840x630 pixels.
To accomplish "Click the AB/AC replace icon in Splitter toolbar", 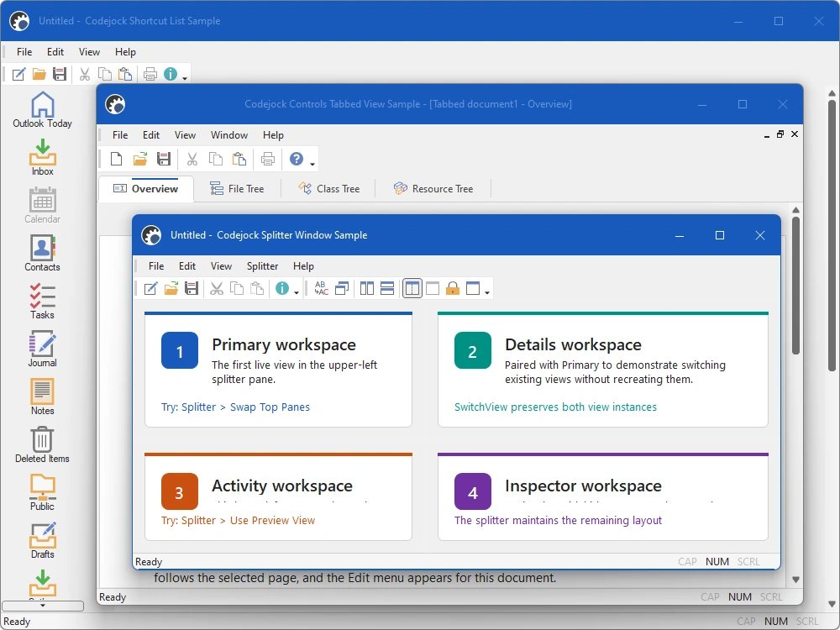I will click(322, 288).
